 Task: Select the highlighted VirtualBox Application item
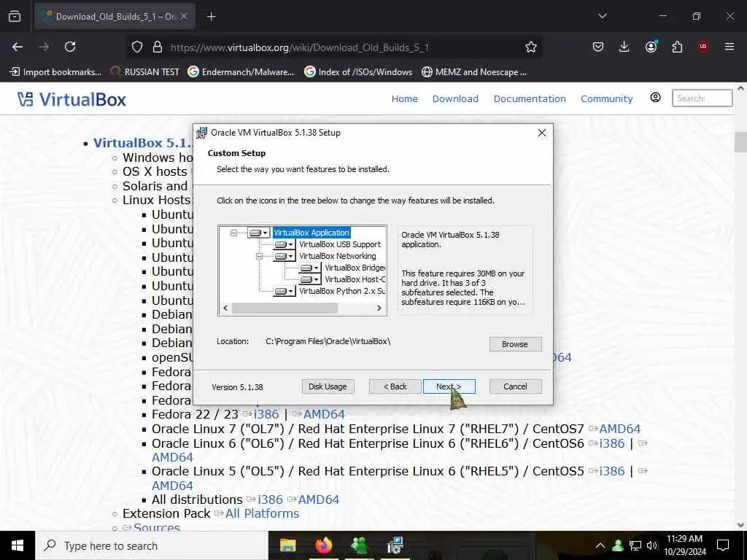click(311, 233)
